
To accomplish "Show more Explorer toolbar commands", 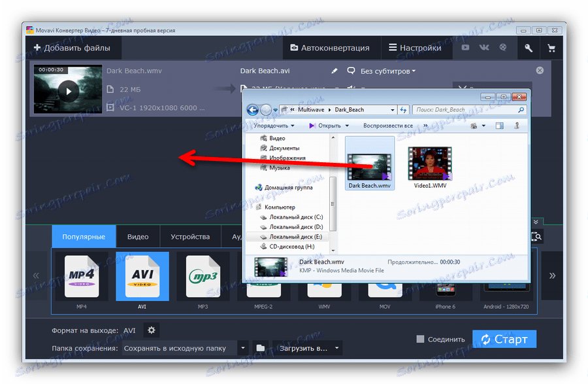I will pyautogui.click(x=425, y=126).
